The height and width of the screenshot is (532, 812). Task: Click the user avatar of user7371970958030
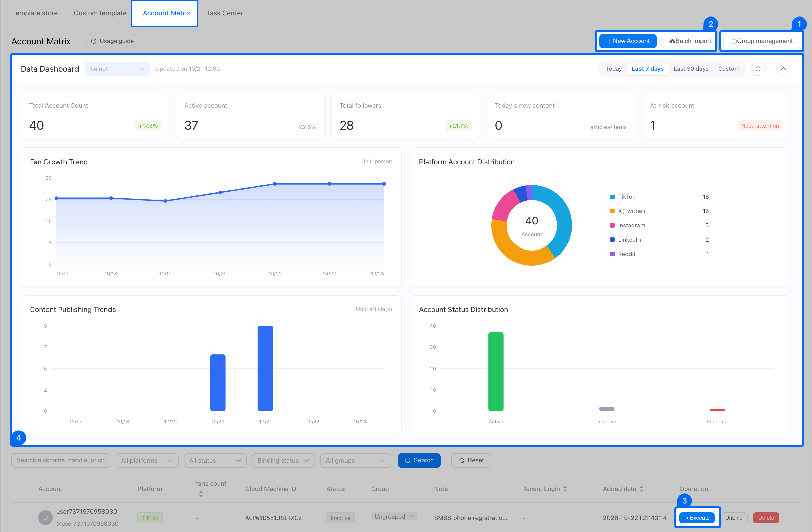point(45,518)
